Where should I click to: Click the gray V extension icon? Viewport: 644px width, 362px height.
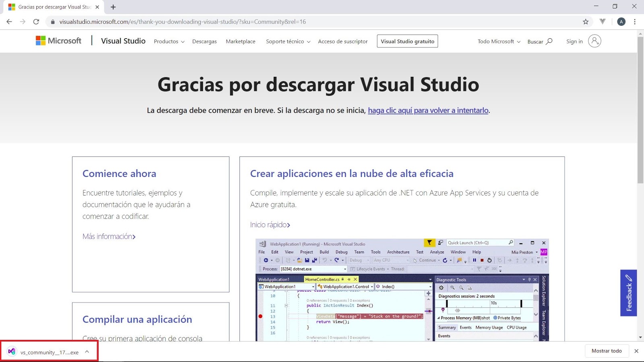(x=602, y=21)
